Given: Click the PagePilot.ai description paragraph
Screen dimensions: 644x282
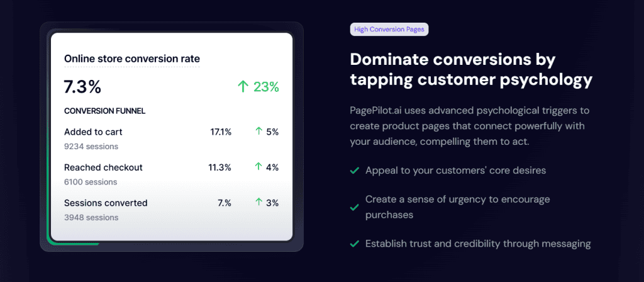Looking at the screenshot, I should (x=470, y=126).
